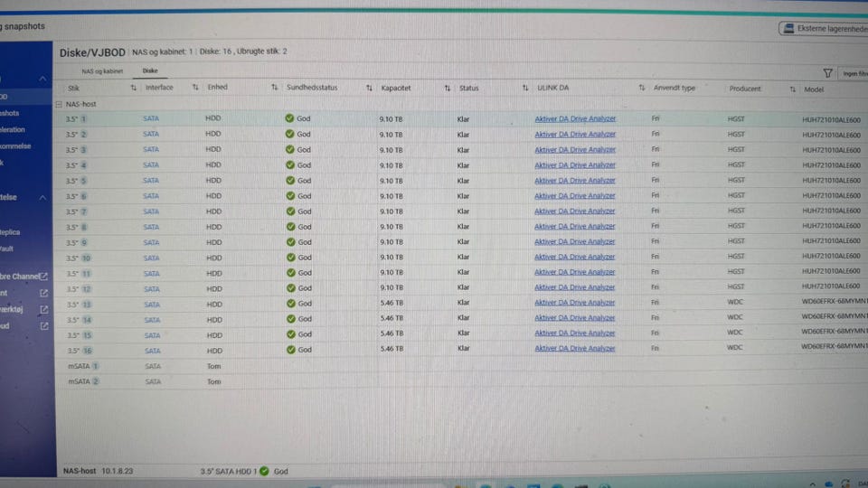Click WDC producer of disk 14

[734, 317]
